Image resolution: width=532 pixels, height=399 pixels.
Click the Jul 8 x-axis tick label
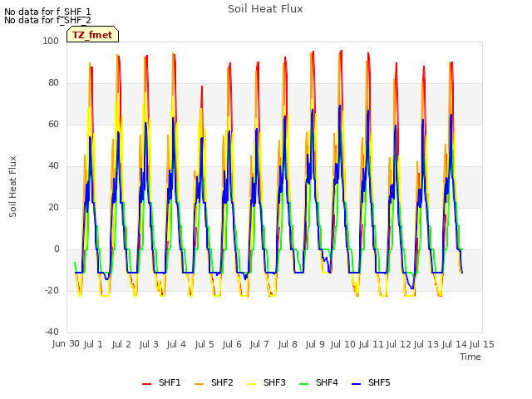[288, 344]
